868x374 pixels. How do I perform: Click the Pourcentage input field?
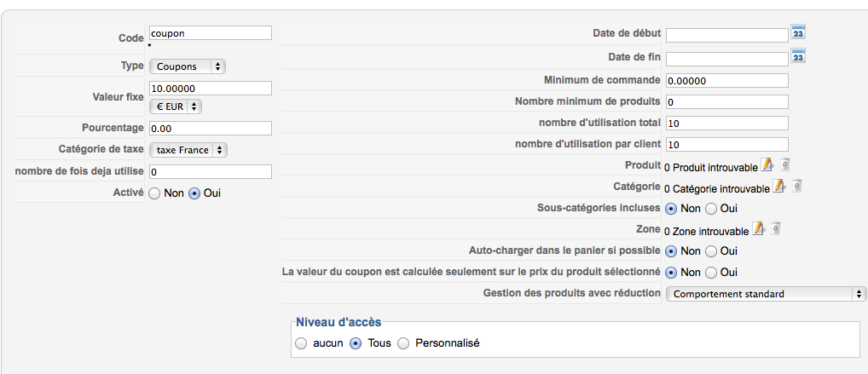tap(211, 129)
